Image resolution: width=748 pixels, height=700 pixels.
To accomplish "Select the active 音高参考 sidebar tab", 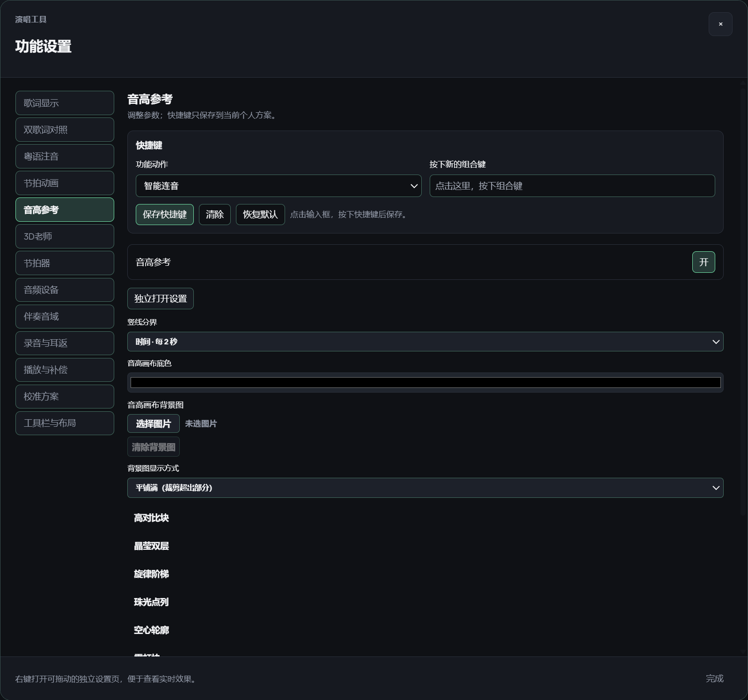I will pyautogui.click(x=65, y=210).
